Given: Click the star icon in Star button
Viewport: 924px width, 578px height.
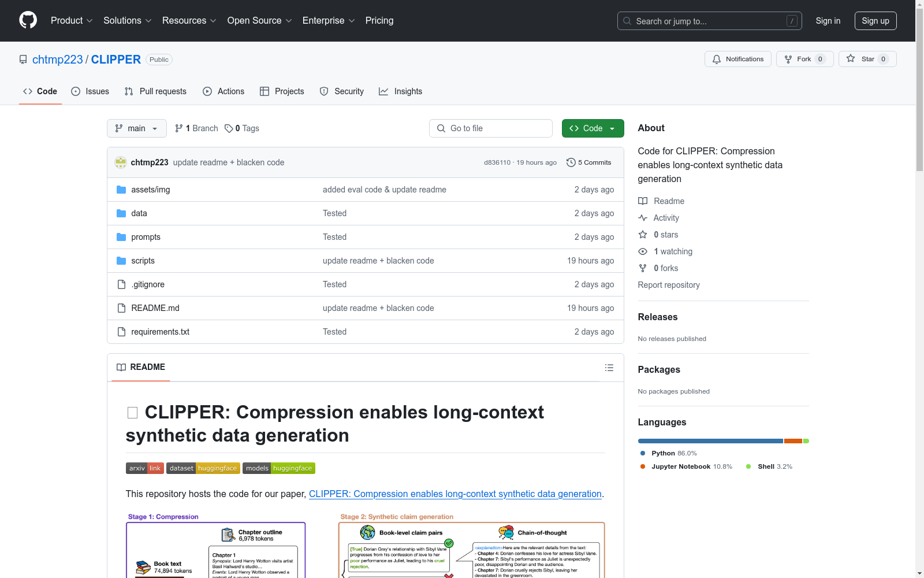Looking at the screenshot, I should pyautogui.click(x=851, y=58).
